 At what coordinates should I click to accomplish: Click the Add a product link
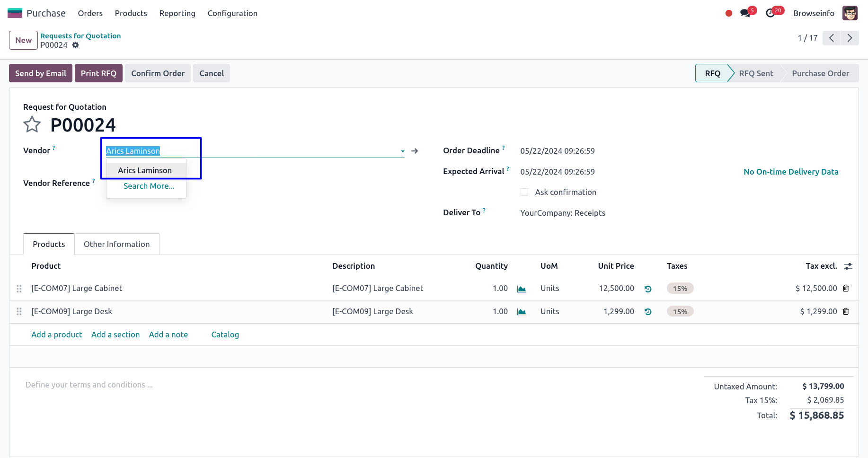tap(57, 335)
